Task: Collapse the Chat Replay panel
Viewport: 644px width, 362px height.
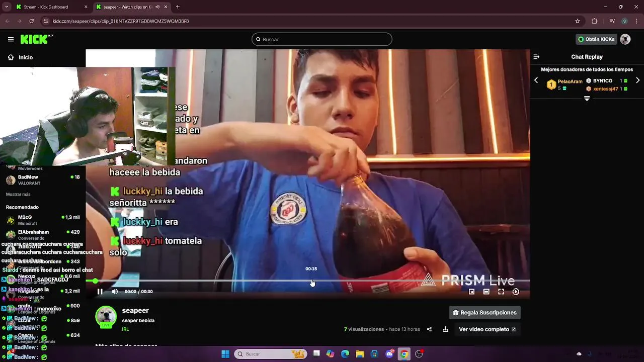Action: tap(536, 57)
